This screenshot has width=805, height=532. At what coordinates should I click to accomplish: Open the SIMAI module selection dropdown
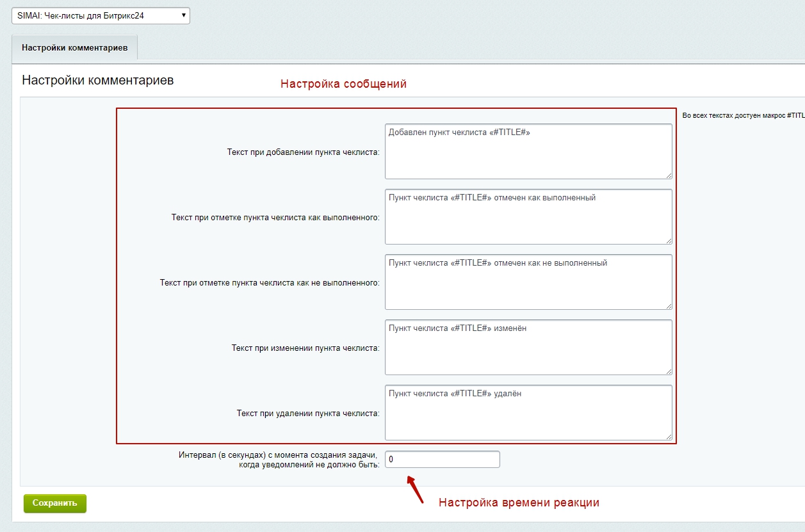pos(101,15)
